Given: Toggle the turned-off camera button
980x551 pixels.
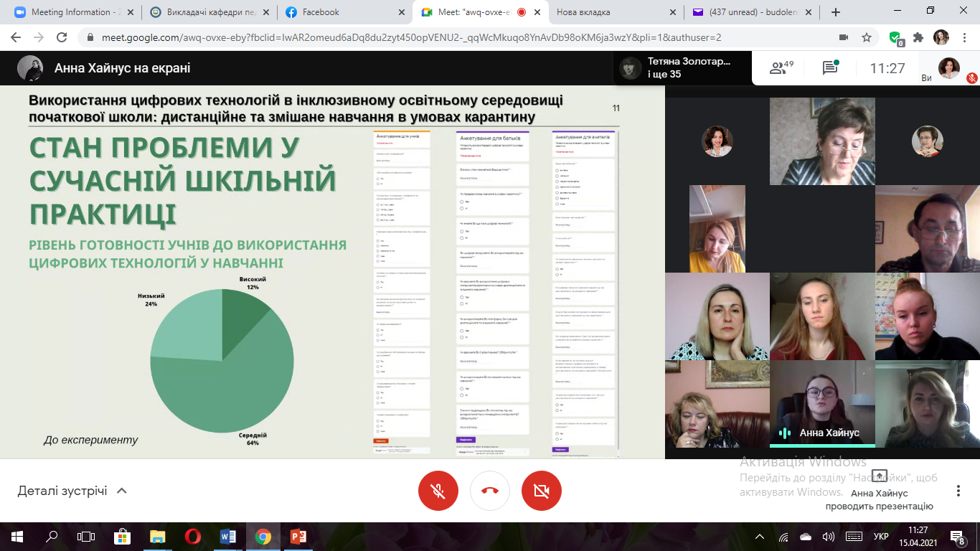Looking at the screenshot, I should (x=542, y=491).
